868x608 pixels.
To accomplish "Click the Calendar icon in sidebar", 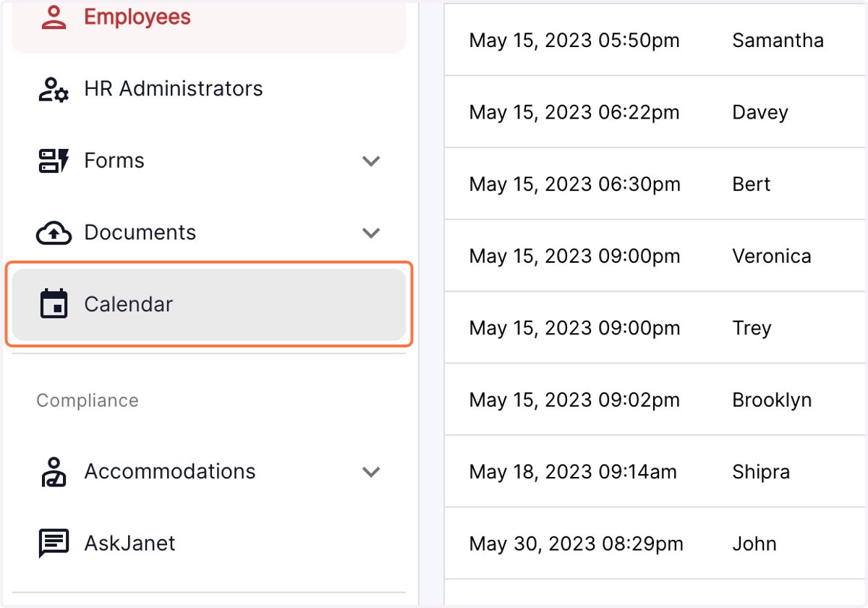I will (x=54, y=304).
